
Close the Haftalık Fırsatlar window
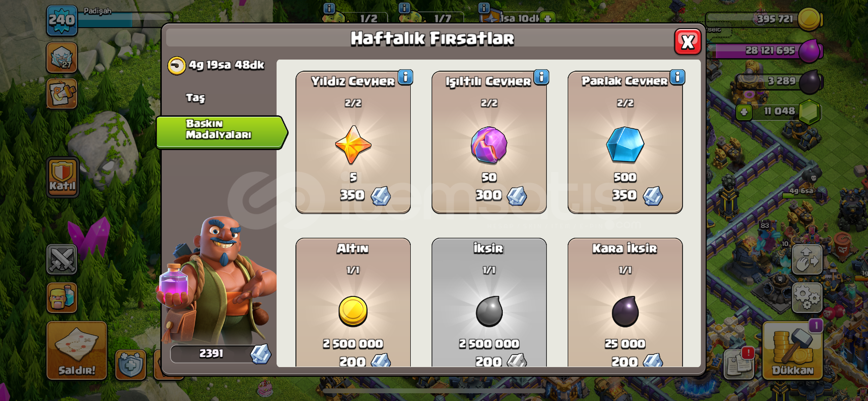(x=688, y=42)
